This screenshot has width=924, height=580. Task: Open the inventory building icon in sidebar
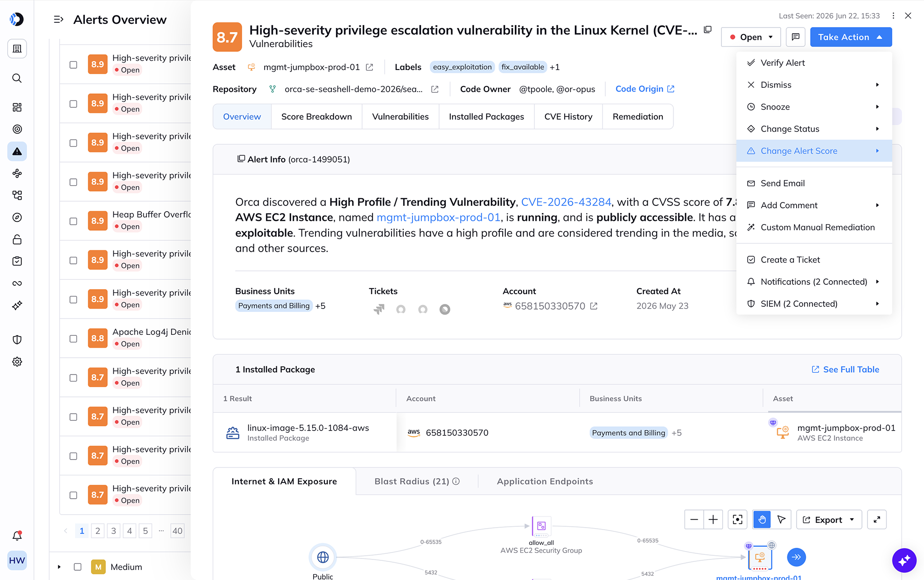17,49
